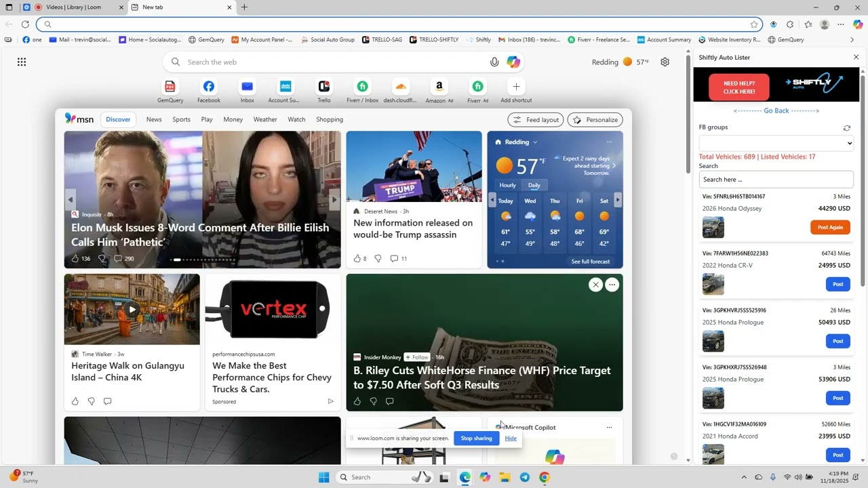The width and height of the screenshot is (868, 488).
Task: Open File Explorer from taskbar
Action: point(505,477)
